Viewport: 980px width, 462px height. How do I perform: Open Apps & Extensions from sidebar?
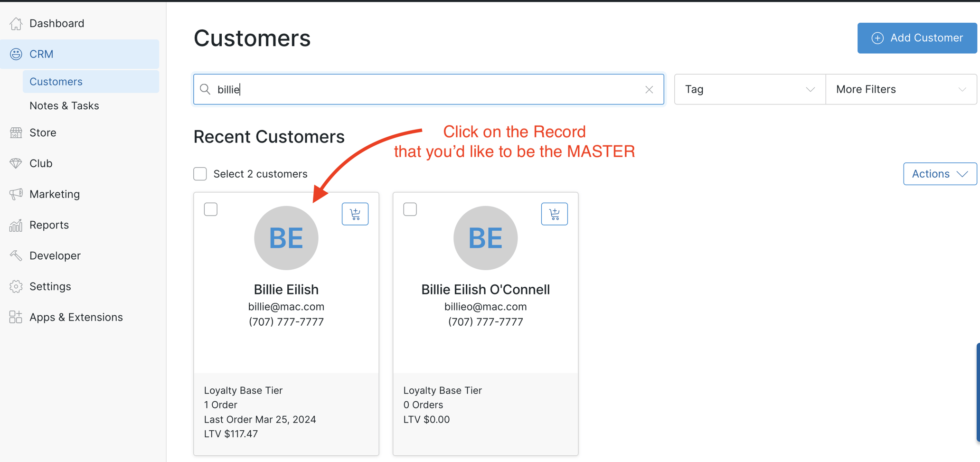[76, 317]
